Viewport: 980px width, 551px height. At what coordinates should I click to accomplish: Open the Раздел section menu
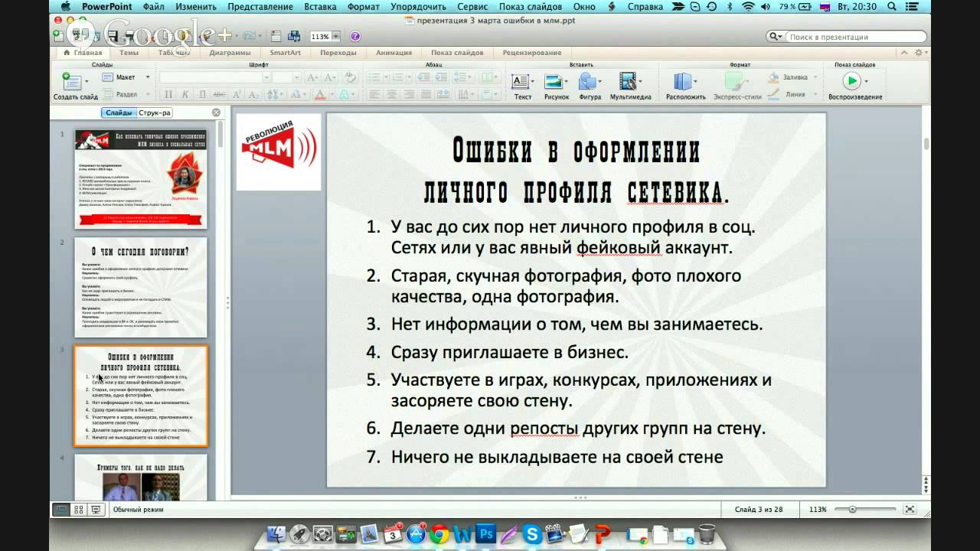point(126,94)
